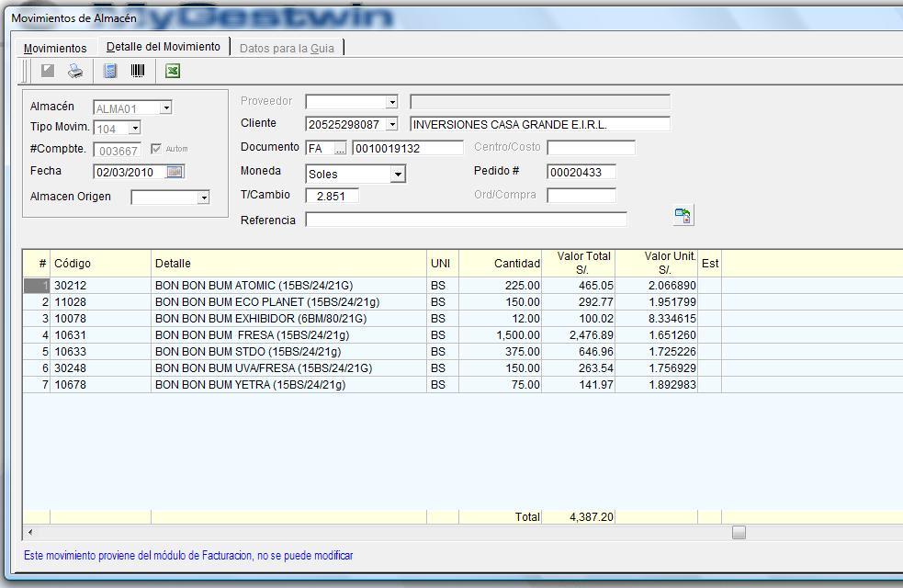Open the Datos para la Guia tab
The height and width of the screenshot is (588, 903).
pyautogui.click(x=287, y=49)
